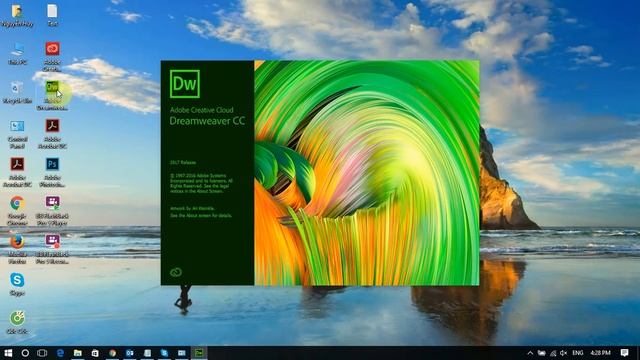Screen dimensions: 640x360
Task: Click the "2017 Release" splash text
Action: point(183,162)
